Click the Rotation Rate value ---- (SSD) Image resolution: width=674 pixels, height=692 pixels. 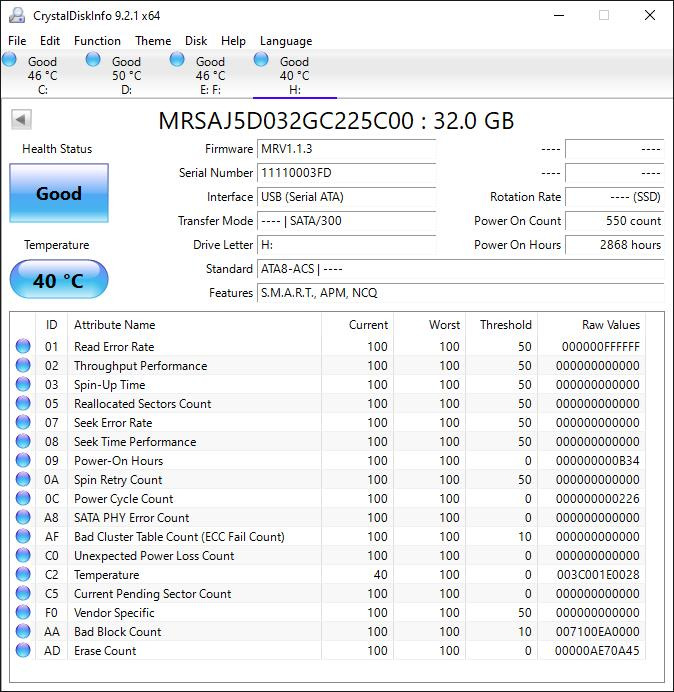click(x=614, y=197)
